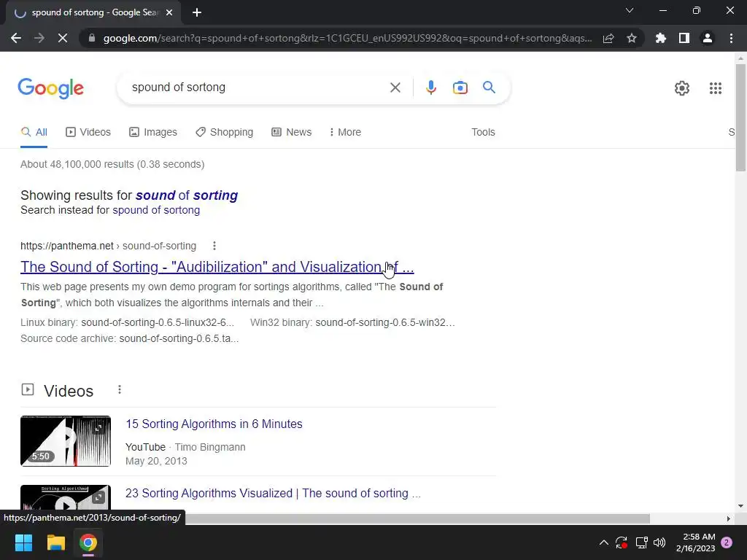Open the Chrome profile avatar
Image resolution: width=747 pixels, height=560 pixels.
(708, 38)
